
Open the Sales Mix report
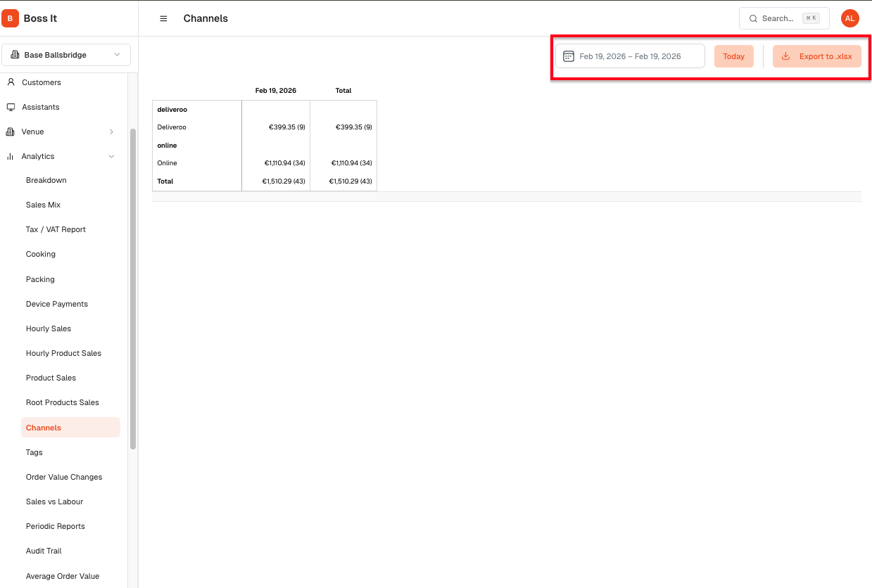click(43, 205)
